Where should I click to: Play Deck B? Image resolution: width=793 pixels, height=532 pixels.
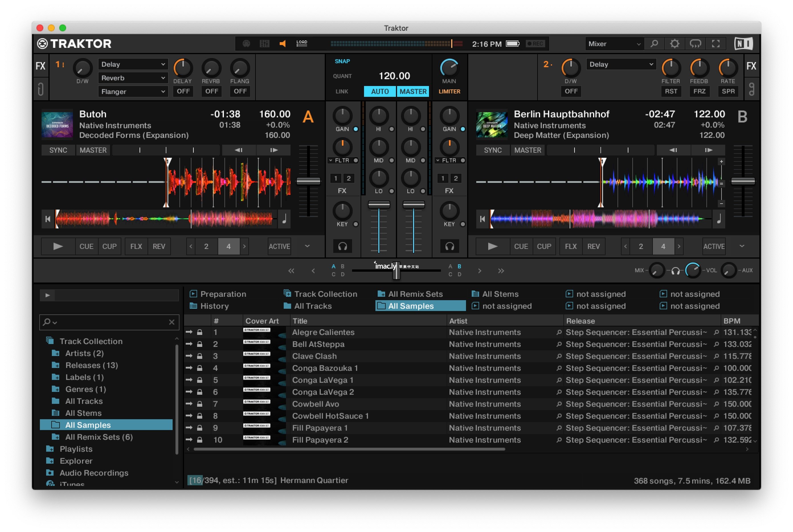coord(492,246)
